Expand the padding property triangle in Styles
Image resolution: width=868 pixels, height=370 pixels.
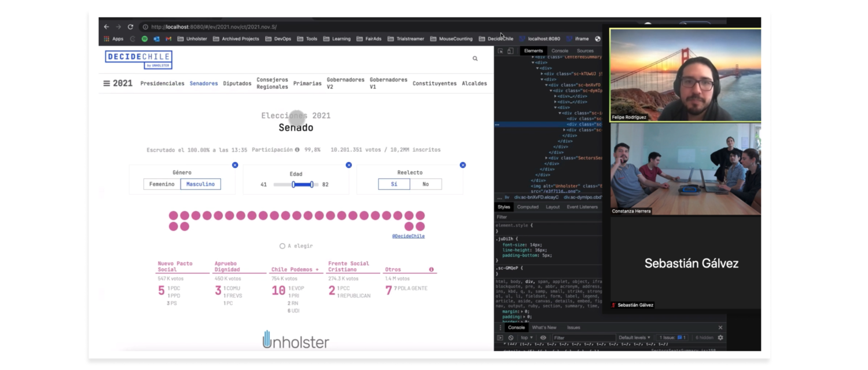524,317
